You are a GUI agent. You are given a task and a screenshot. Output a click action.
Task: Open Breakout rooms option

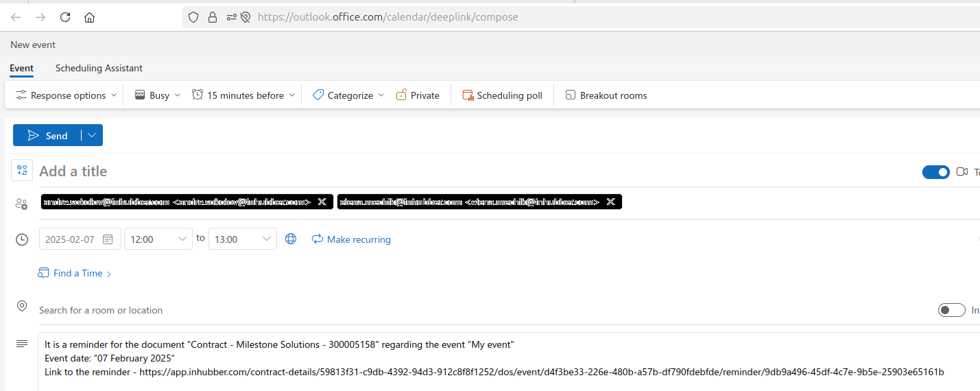click(606, 95)
